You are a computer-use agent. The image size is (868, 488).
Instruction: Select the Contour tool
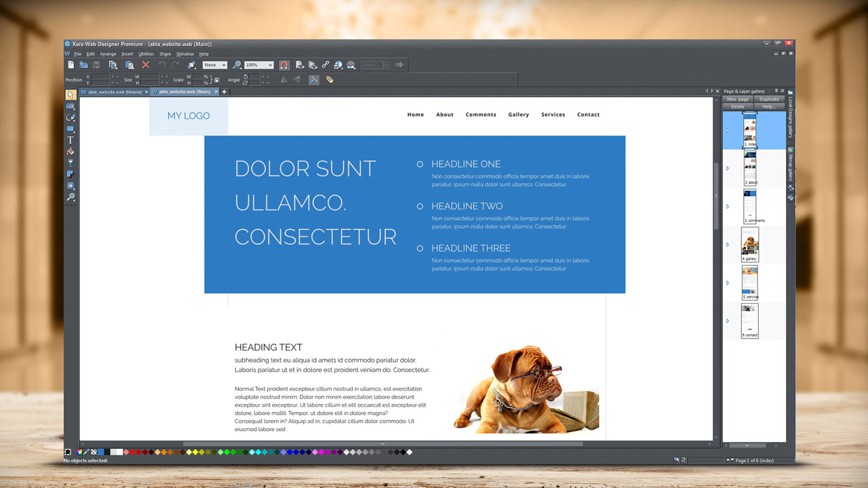pyautogui.click(x=71, y=186)
